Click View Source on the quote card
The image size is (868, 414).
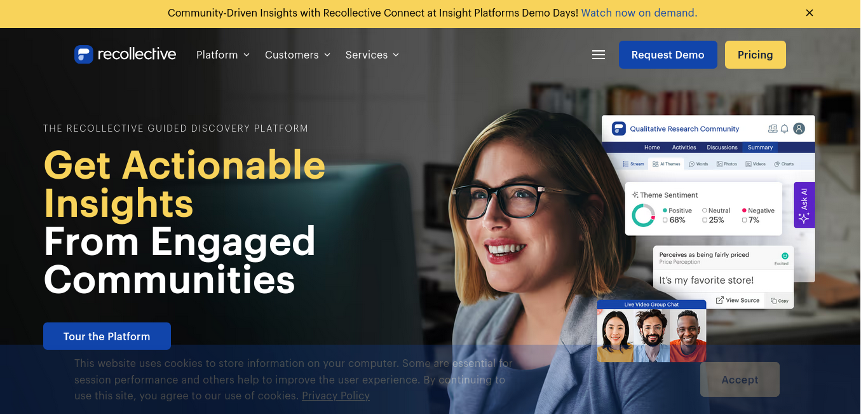(x=738, y=300)
